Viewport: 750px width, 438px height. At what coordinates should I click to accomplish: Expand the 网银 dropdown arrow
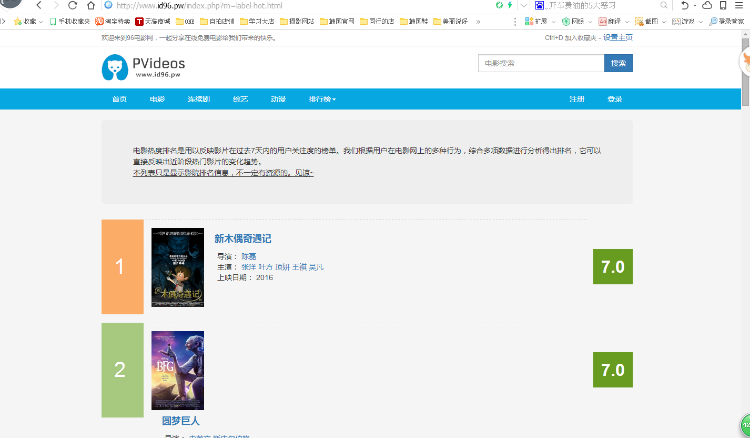pyautogui.click(x=590, y=22)
